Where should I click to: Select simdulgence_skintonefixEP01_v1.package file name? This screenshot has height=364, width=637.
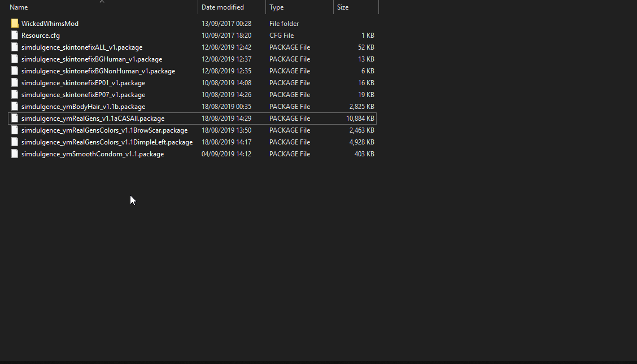pos(83,82)
